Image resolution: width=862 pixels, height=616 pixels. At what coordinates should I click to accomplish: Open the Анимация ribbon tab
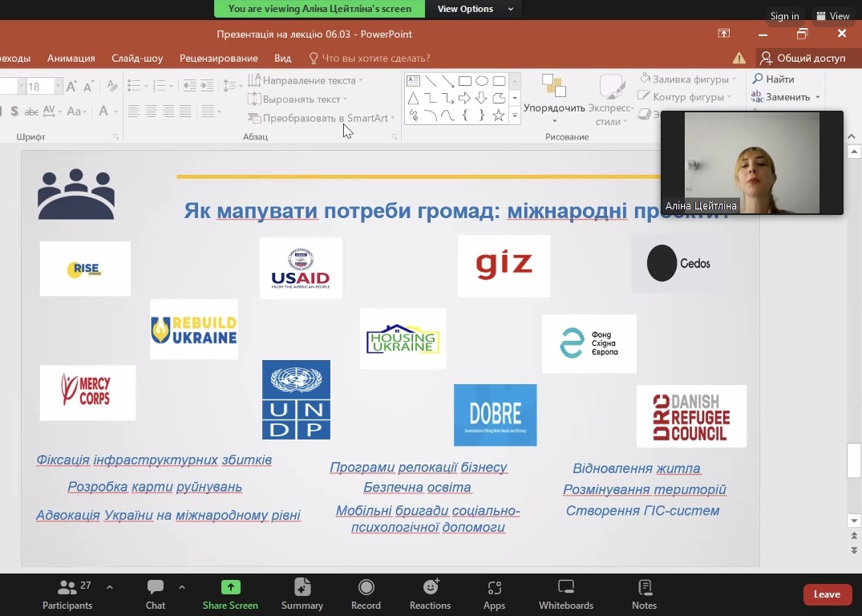pos(71,58)
